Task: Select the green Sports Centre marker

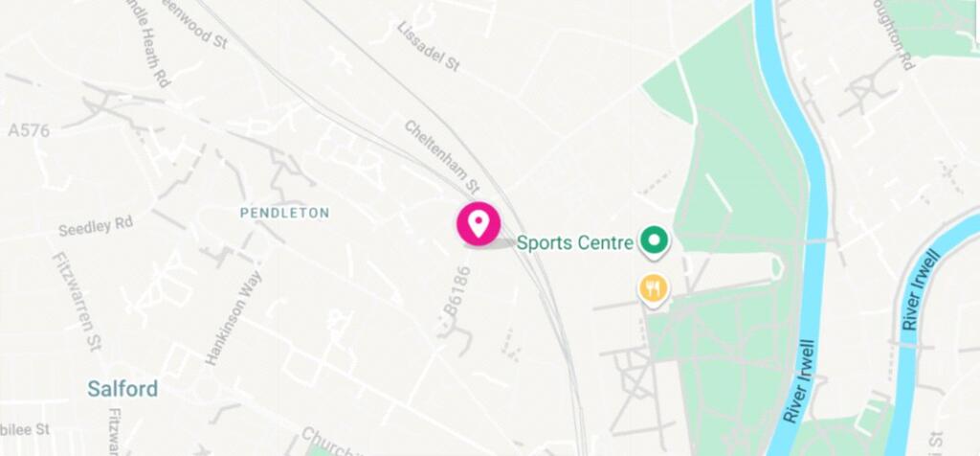Action: (654, 242)
